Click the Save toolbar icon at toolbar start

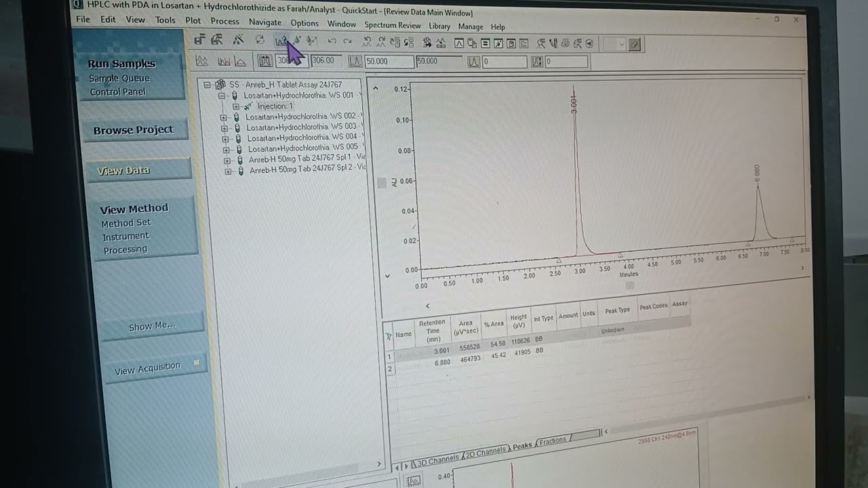tap(199, 40)
